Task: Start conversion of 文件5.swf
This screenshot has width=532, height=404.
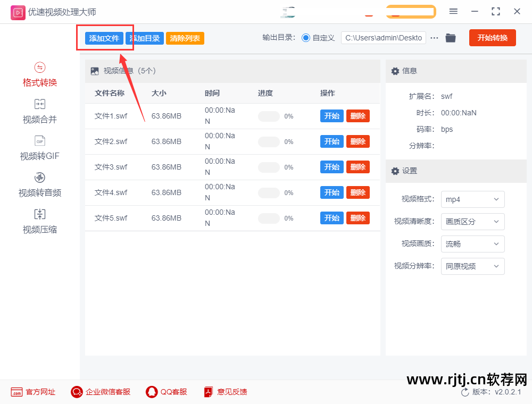Action: click(x=332, y=218)
